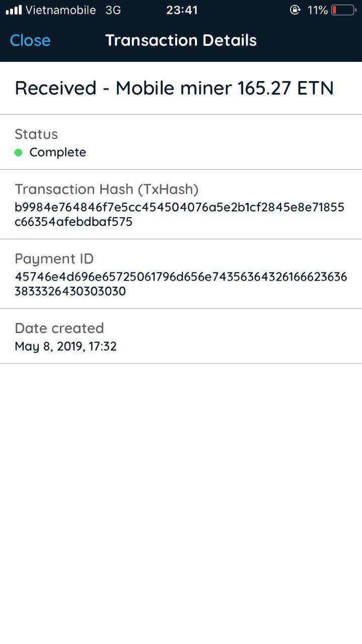Tap the 3G network indicator
Image resolution: width=362 pixels, height=644 pixels.
113,10
